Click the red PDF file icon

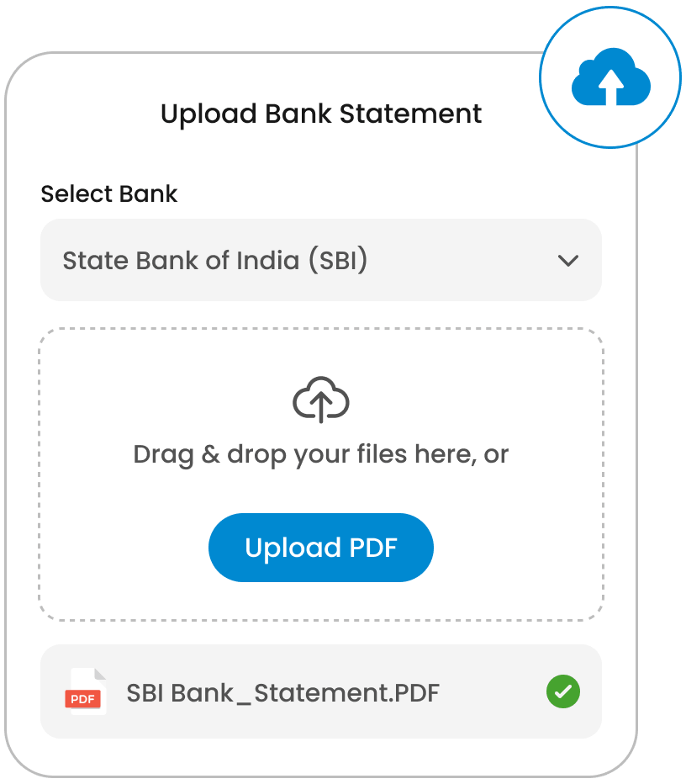click(x=86, y=691)
